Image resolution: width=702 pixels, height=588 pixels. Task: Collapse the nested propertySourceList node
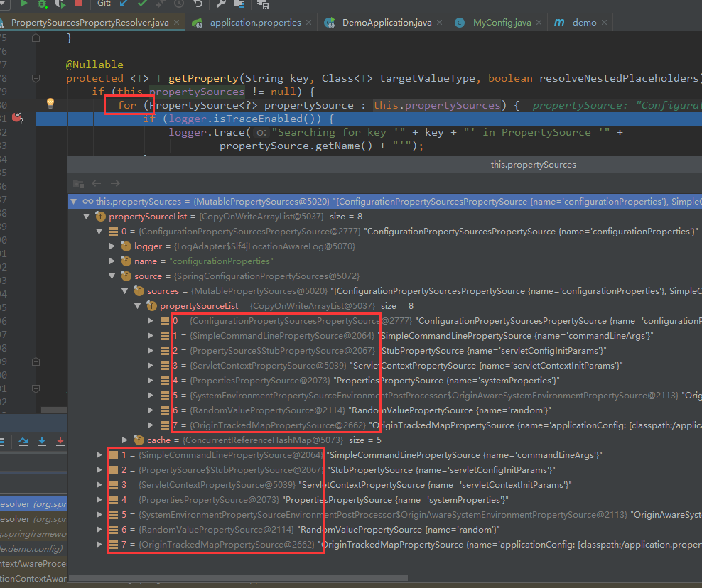click(137, 306)
